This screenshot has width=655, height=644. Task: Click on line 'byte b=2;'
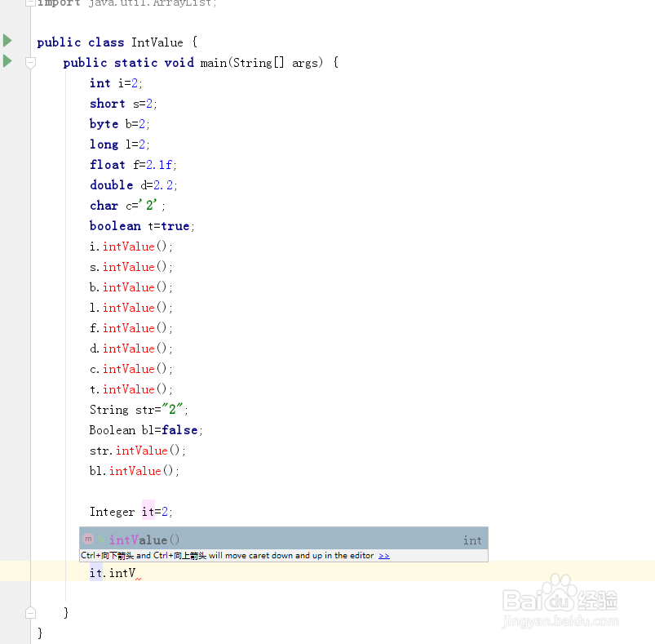(119, 124)
